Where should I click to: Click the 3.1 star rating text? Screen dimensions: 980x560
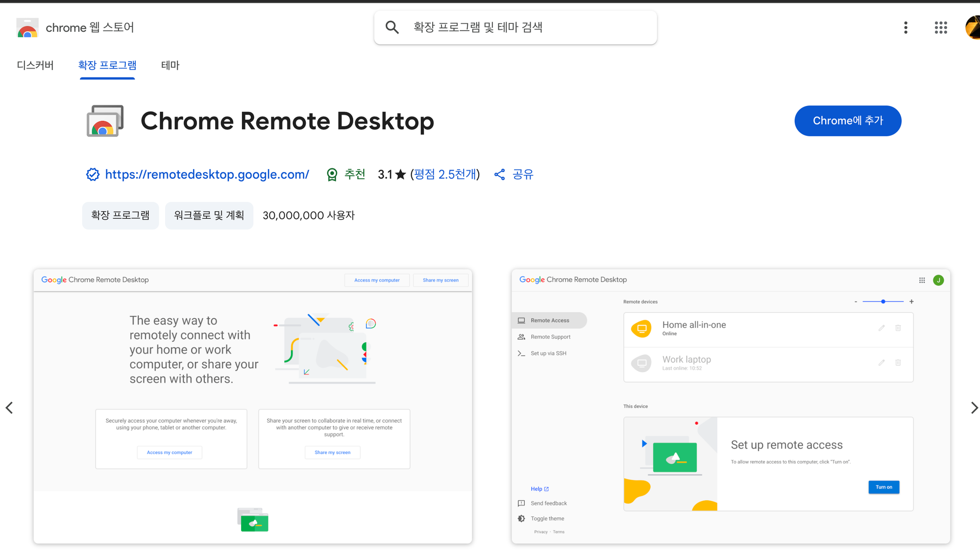click(x=392, y=175)
